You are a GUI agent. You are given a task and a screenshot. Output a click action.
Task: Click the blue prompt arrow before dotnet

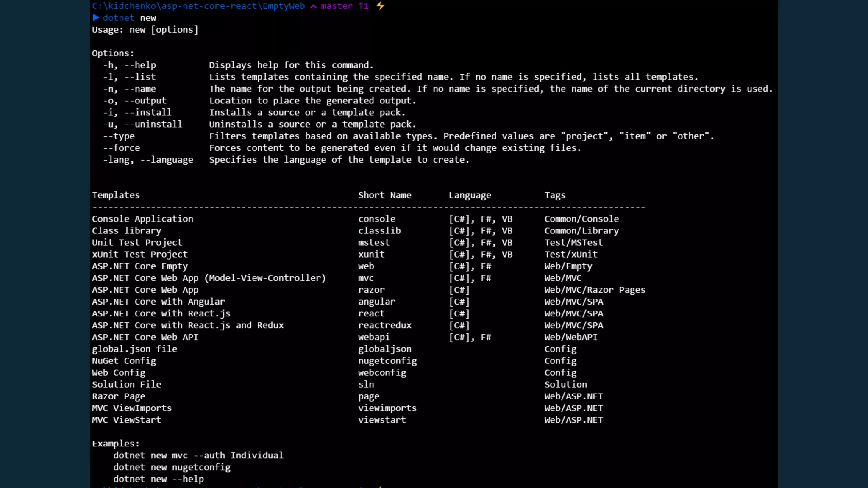point(96,17)
